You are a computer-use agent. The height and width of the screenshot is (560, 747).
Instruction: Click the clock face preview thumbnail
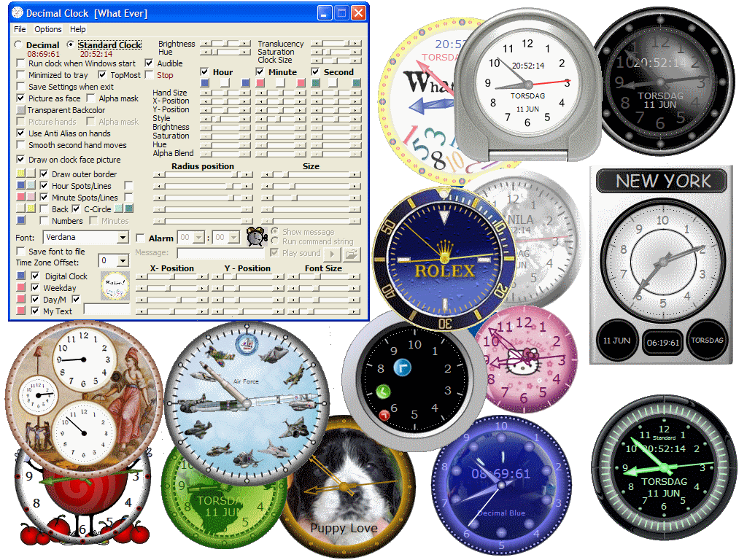(x=115, y=287)
